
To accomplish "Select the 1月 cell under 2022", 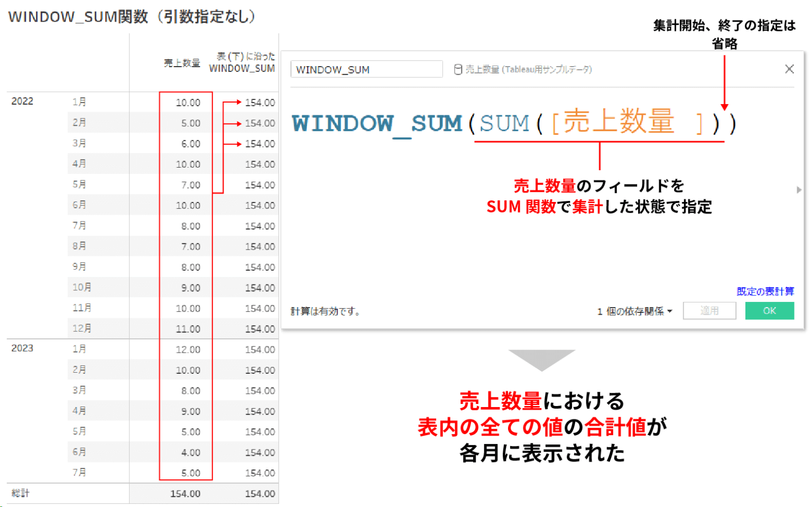I will [x=79, y=102].
